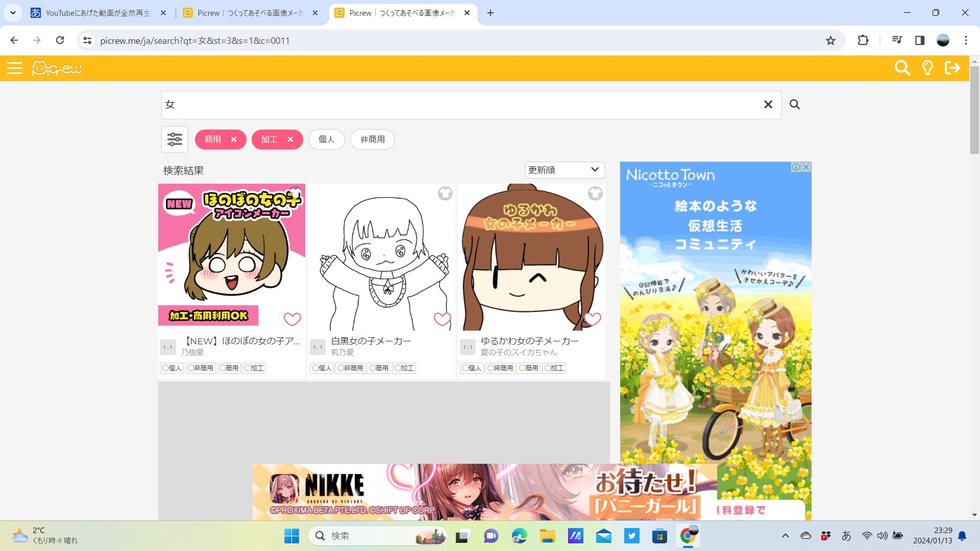This screenshot has width=980, height=551.
Task: Open a new browser tab
Action: (491, 13)
